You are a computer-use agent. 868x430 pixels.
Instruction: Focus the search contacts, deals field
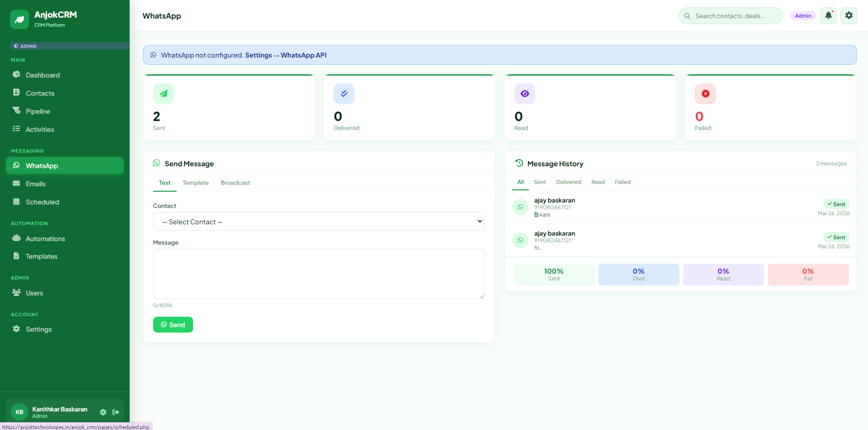coord(735,16)
